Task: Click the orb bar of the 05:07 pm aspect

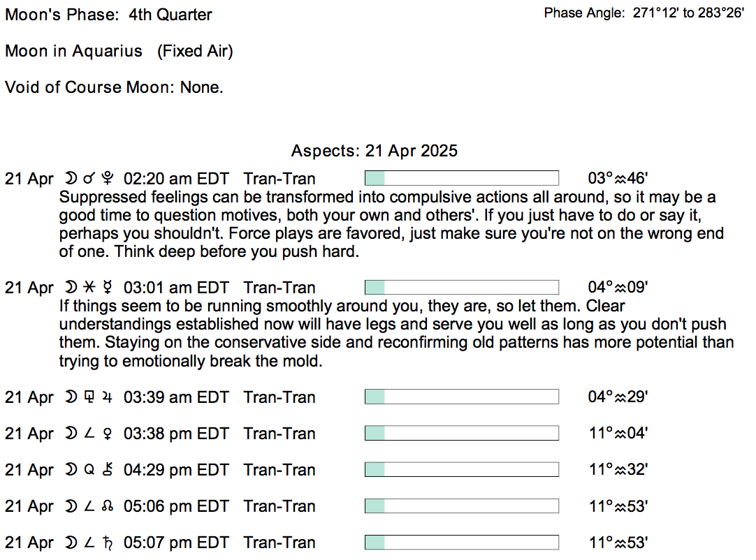Action: 462,542
